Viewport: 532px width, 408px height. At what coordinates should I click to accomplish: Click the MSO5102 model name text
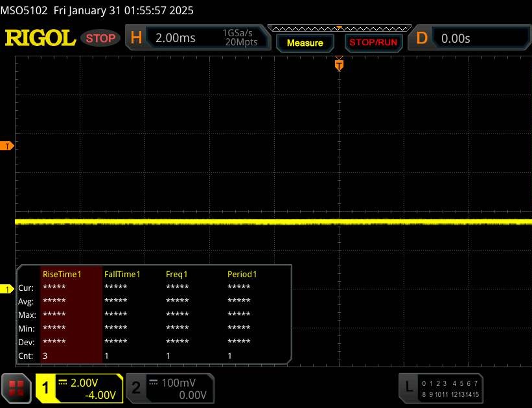[x=24, y=10]
